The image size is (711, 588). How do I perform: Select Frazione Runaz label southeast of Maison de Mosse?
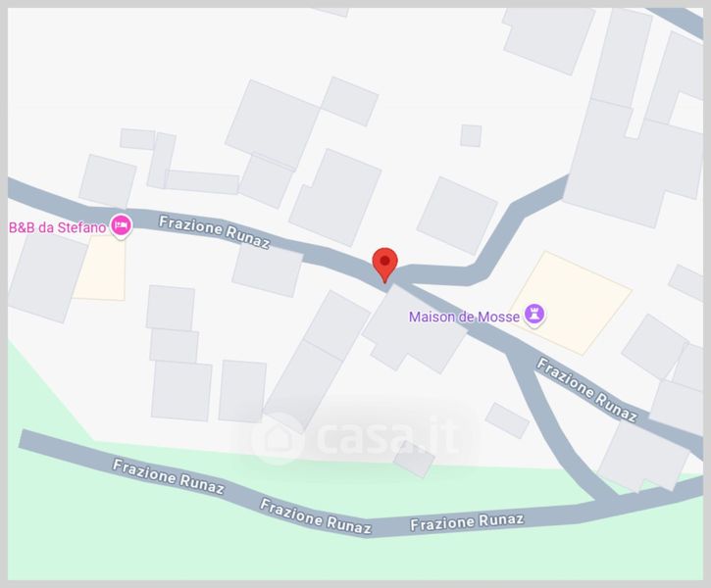coord(587,390)
